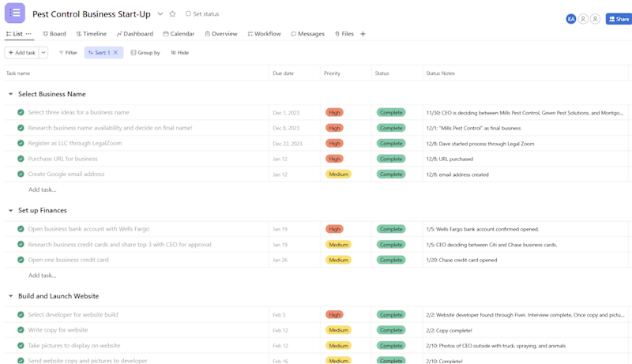Open project title dropdown chevron
Screen dimensions: 632x364
click(160, 14)
